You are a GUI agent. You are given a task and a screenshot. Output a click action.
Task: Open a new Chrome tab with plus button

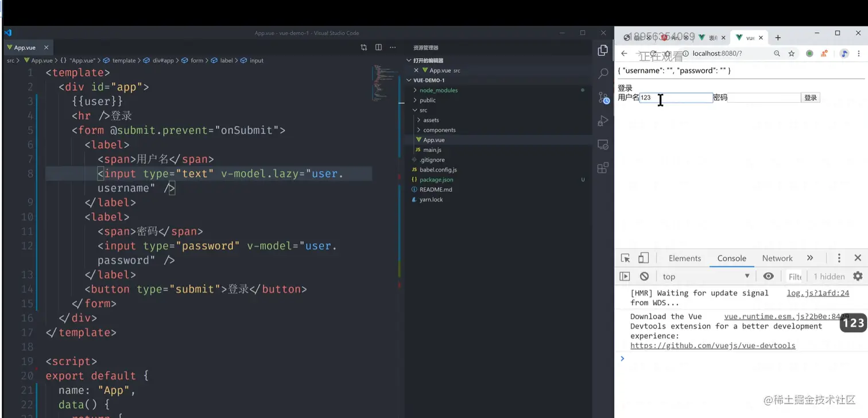tap(778, 38)
